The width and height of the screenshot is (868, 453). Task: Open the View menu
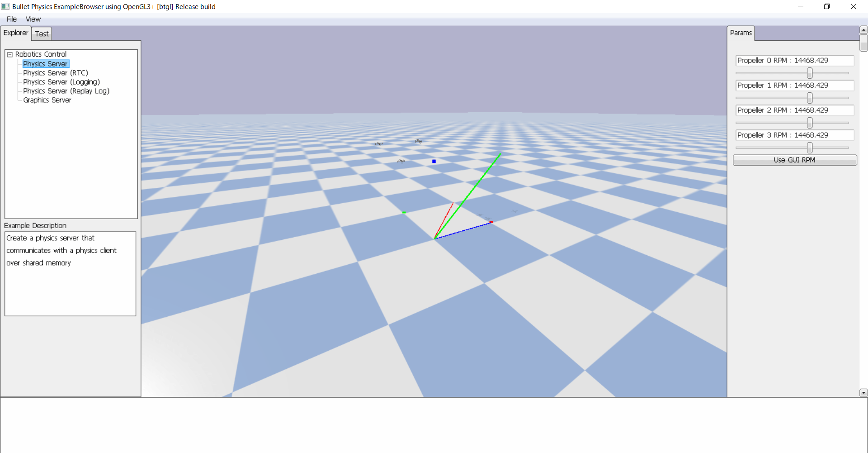[33, 19]
